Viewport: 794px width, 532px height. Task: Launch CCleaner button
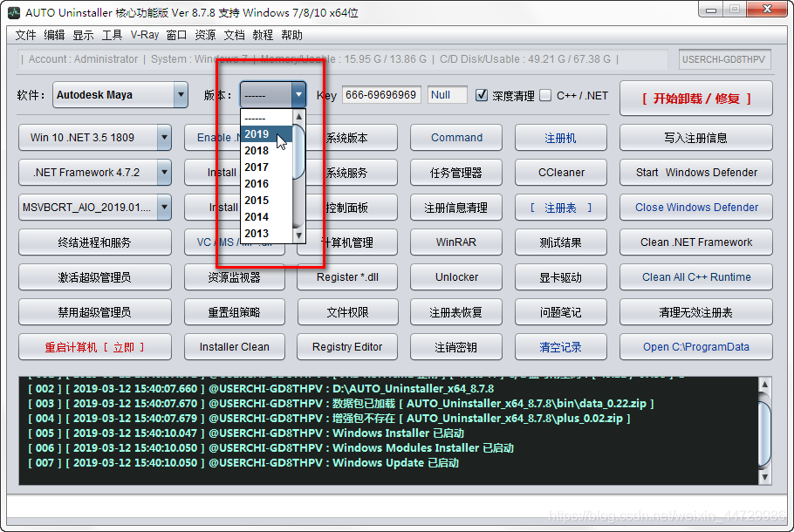pos(561,173)
